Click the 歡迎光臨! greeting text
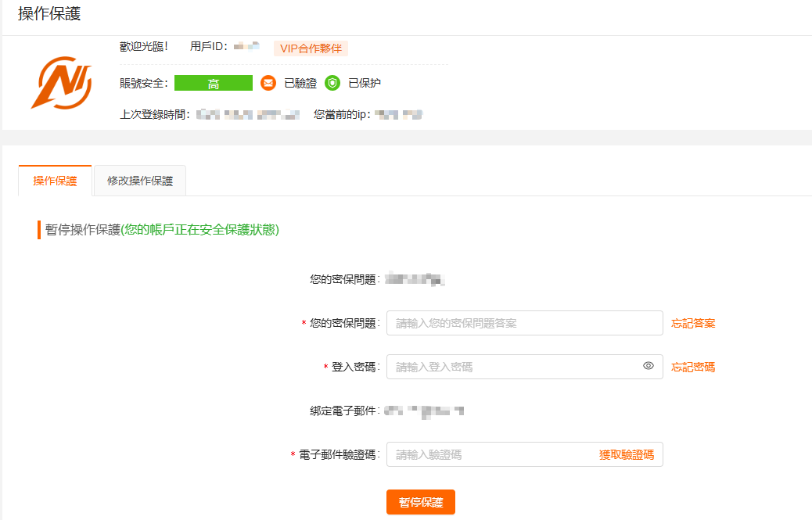 pyautogui.click(x=144, y=47)
